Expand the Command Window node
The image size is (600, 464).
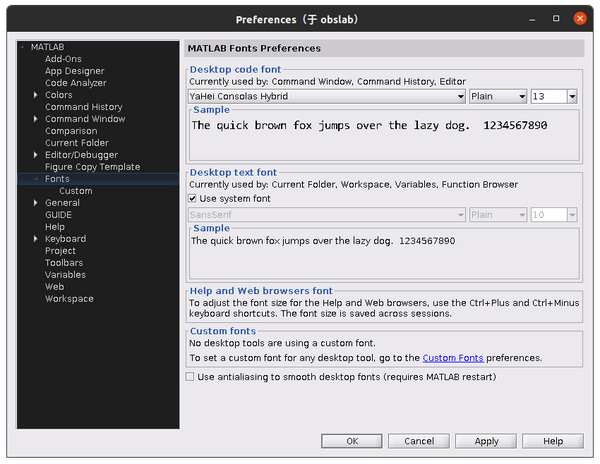pyautogui.click(x=36, y=119)
